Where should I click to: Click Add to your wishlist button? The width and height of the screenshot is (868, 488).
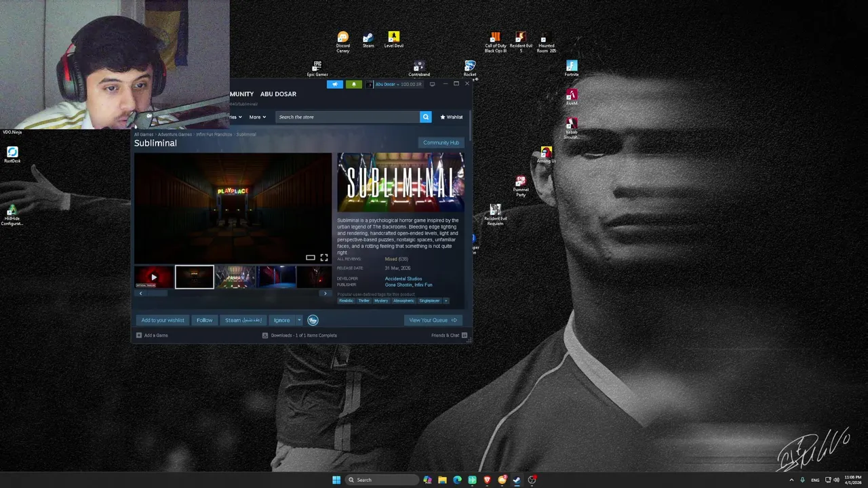point(163,320)
